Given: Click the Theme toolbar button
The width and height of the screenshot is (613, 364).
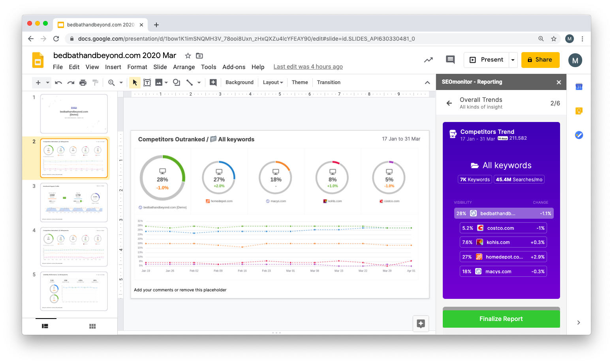Looking at the screenshot, I should click(300, 83).
